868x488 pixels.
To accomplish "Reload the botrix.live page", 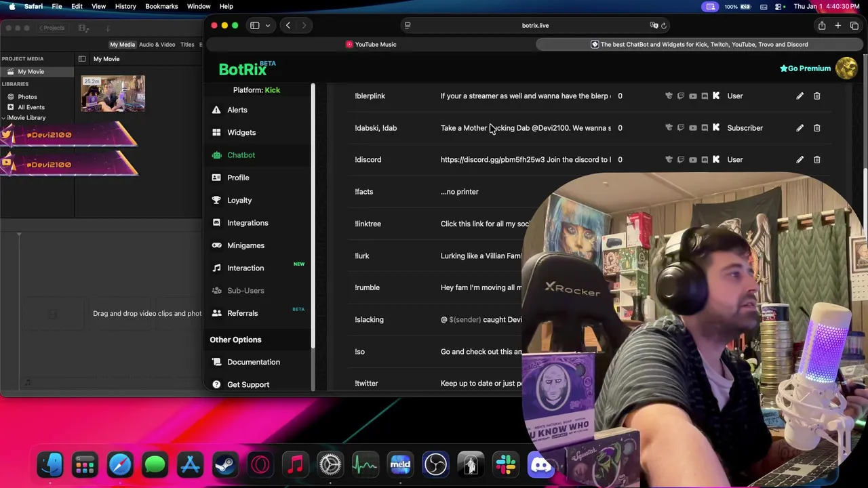I will coord(663,26).
